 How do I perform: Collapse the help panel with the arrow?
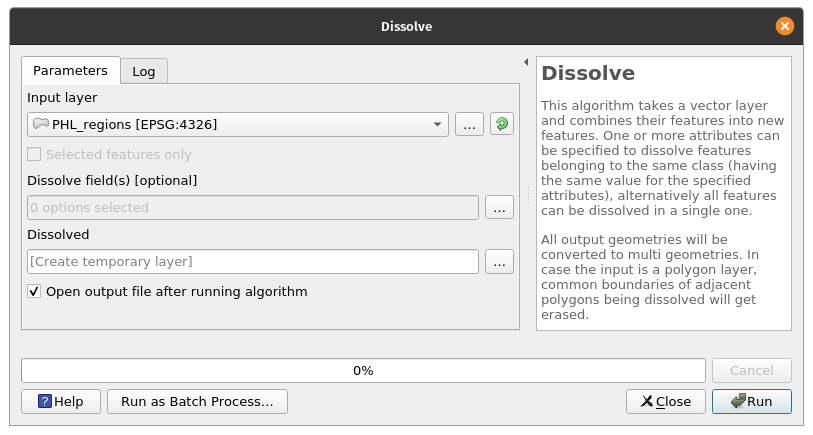pyautogui.click(x=526, y=62)
